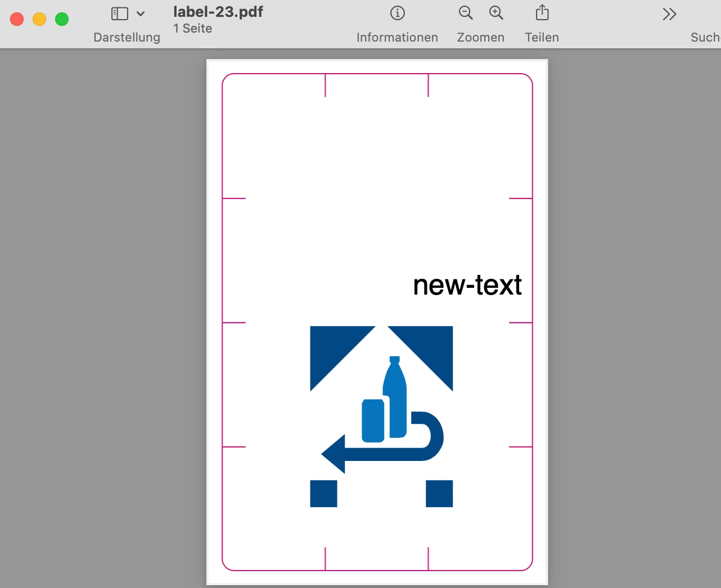Minimize the window with yellow button

pos(39,19)
